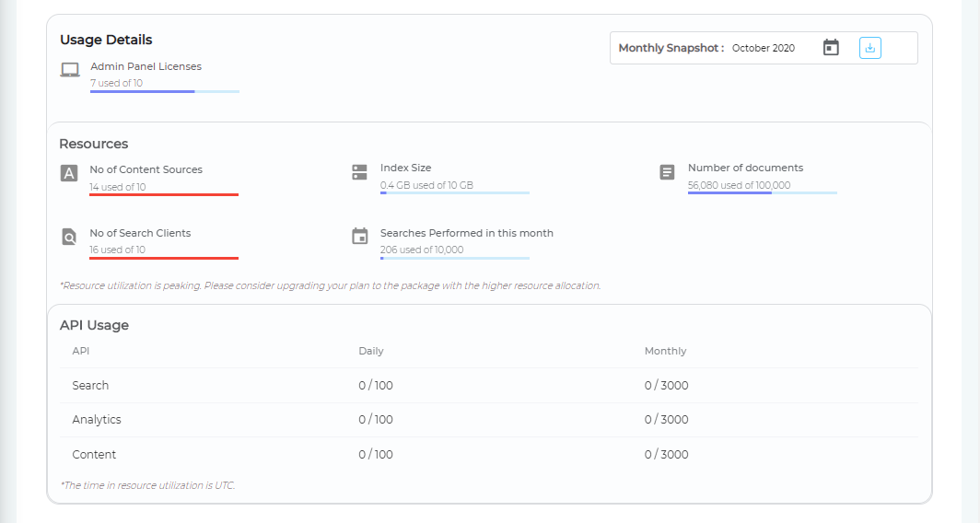Open the Monthly Snapshot calendar picker
This screenshot has width=980, height=523.
click(x=831, y=48)
